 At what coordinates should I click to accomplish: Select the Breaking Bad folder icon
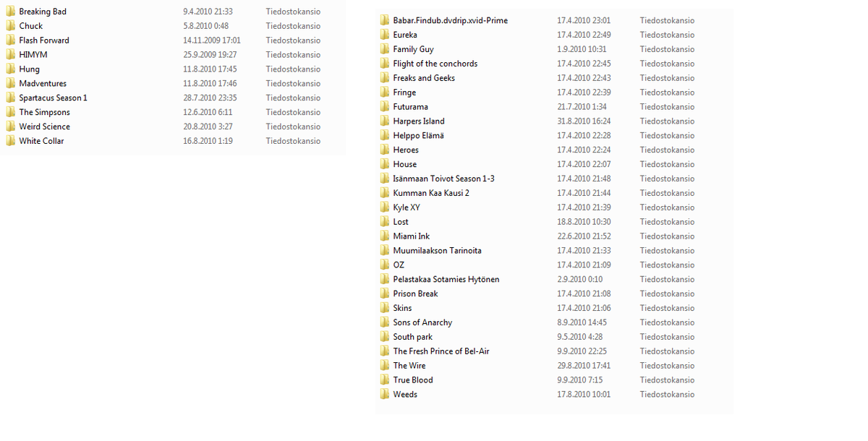(x=11, y=12)
